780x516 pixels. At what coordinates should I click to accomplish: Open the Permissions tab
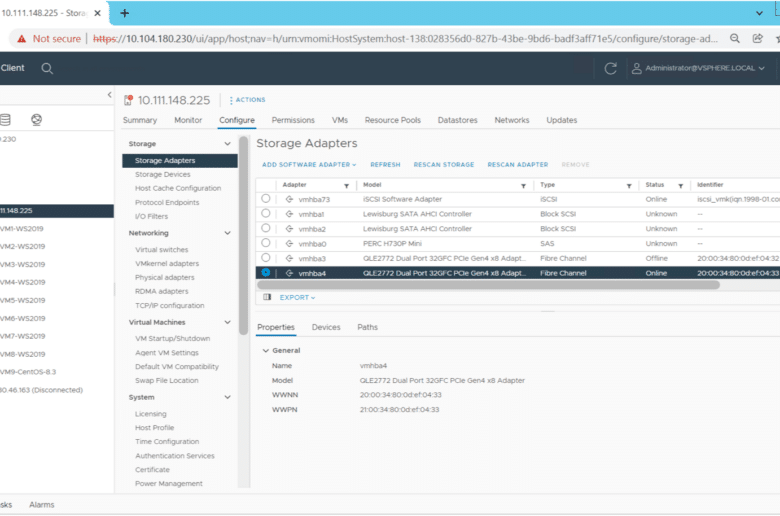point(293,120)
